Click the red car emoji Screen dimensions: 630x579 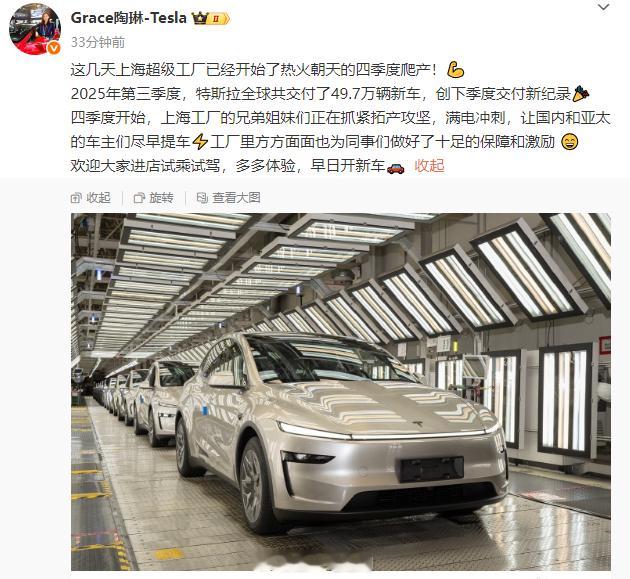(x=395, y=168)
